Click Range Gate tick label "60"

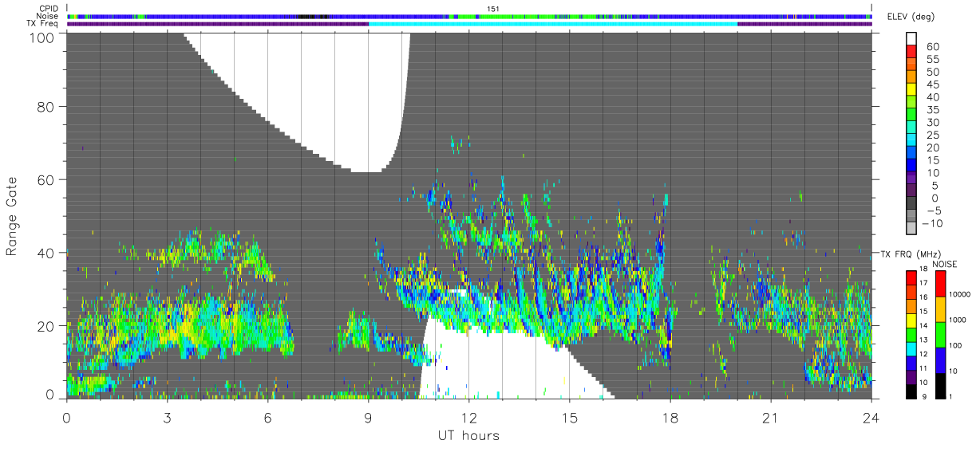(x=47, y=179)
